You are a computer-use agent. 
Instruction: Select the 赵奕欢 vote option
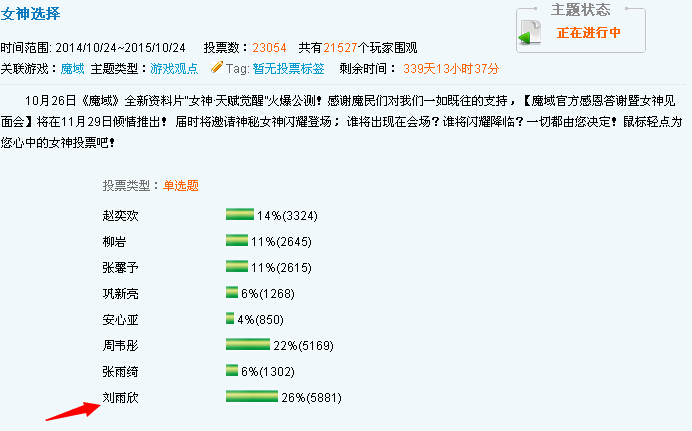pyautogui.click(x=120, y=215)
